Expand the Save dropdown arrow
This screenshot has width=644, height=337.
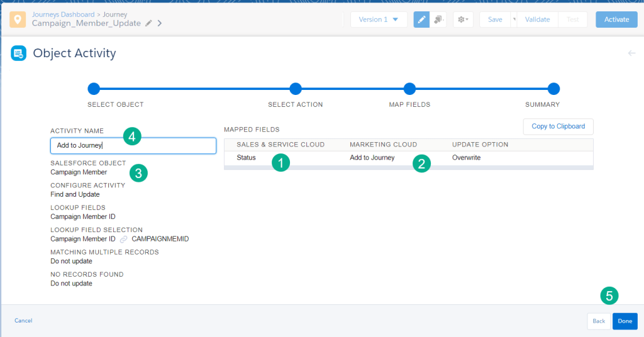514,19
